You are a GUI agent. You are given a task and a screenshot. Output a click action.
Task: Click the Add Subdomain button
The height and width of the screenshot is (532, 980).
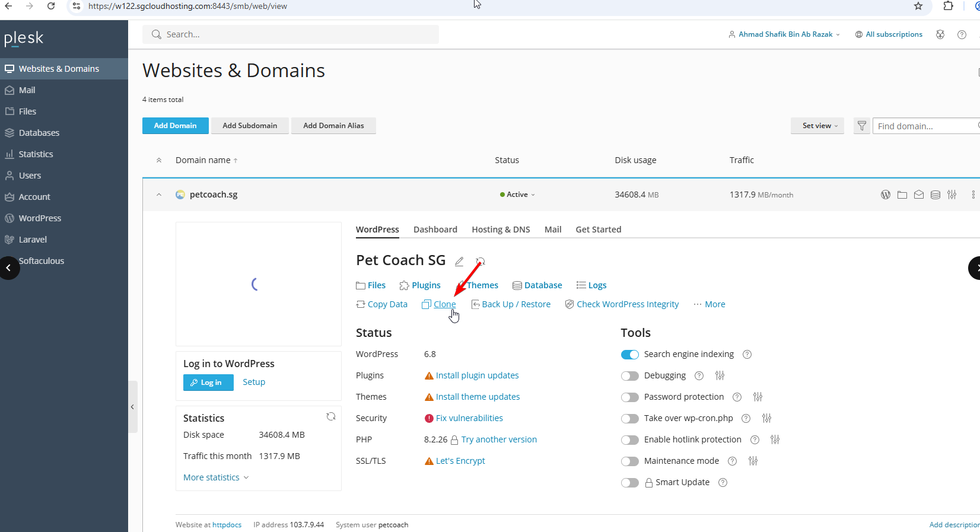(250, 126)
